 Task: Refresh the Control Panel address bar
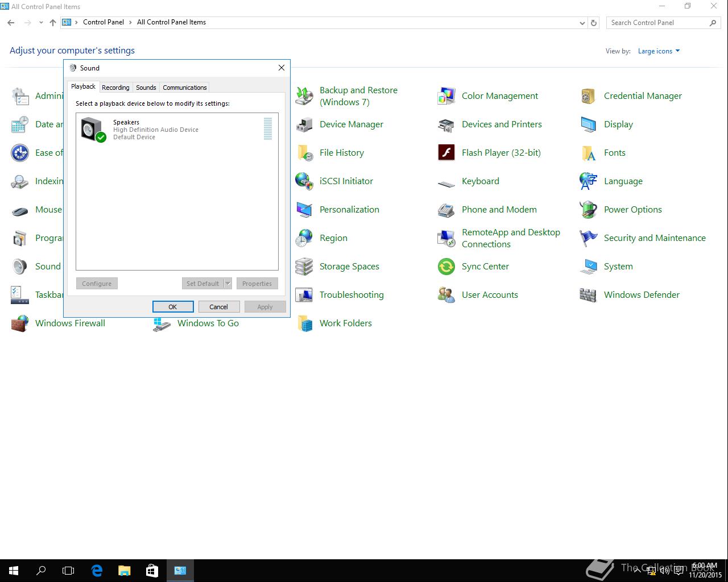pyautogui.click(x=594, y=23)
